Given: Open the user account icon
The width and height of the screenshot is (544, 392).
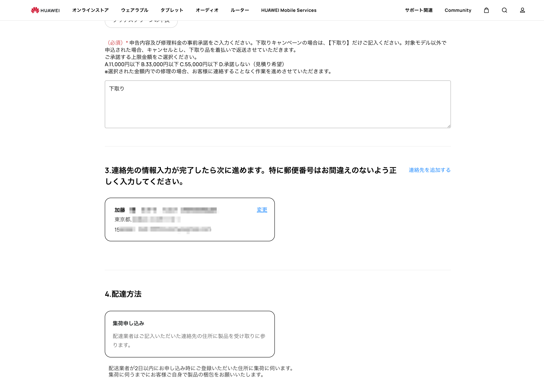Looking at the screenshot, I should tap(522, 10).
